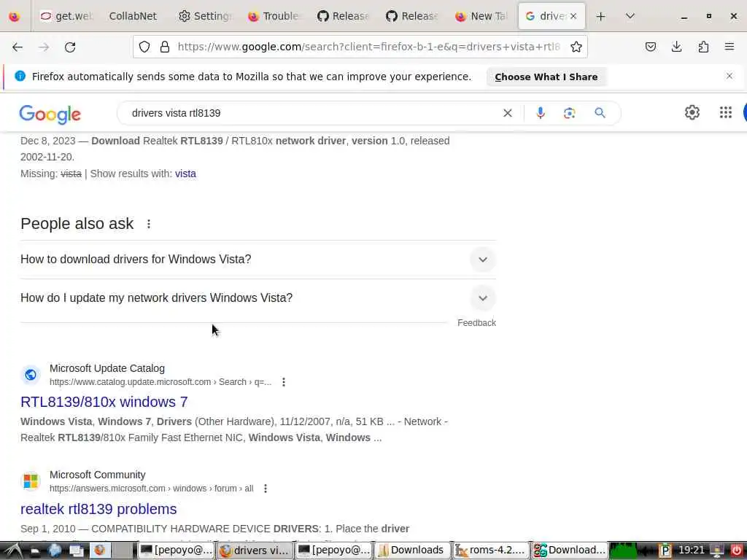Switch to the CollabNet tab

click(133, 16)
